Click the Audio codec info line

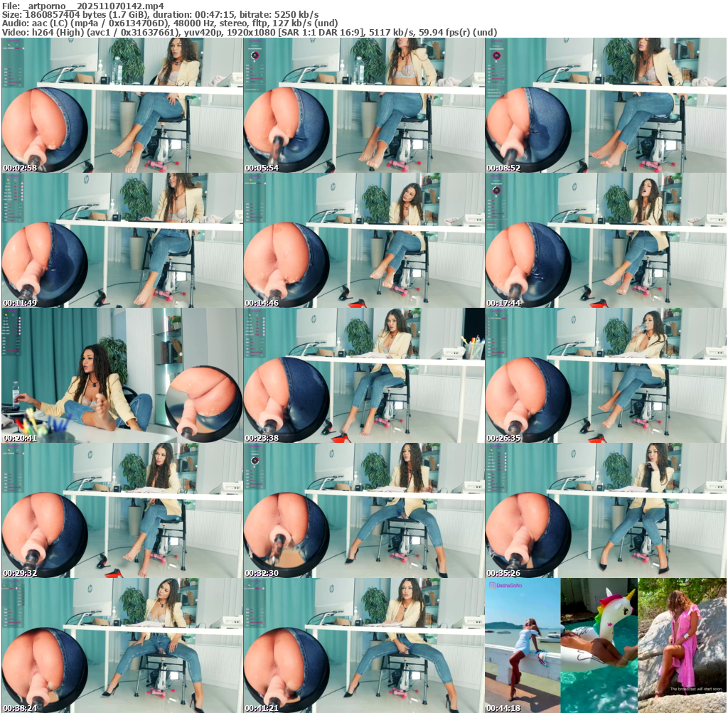(170, 23)
